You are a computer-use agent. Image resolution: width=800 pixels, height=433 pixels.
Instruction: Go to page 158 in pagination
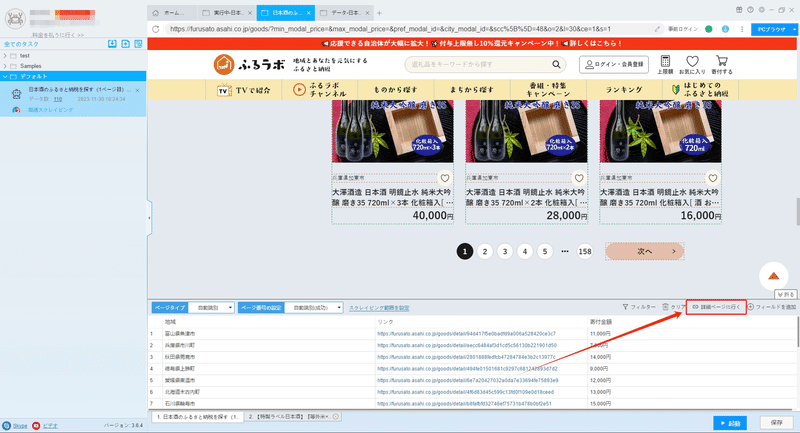[x=585, y=251]
